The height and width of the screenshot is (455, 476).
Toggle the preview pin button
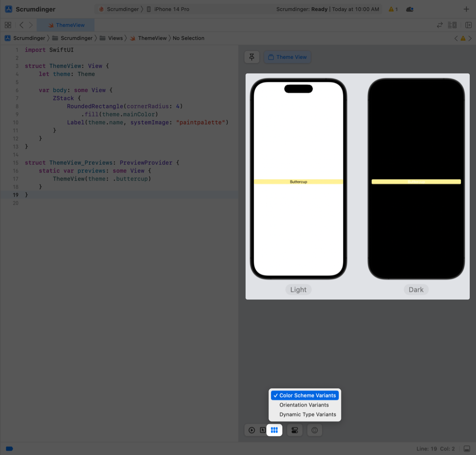[x=251, y=57]
